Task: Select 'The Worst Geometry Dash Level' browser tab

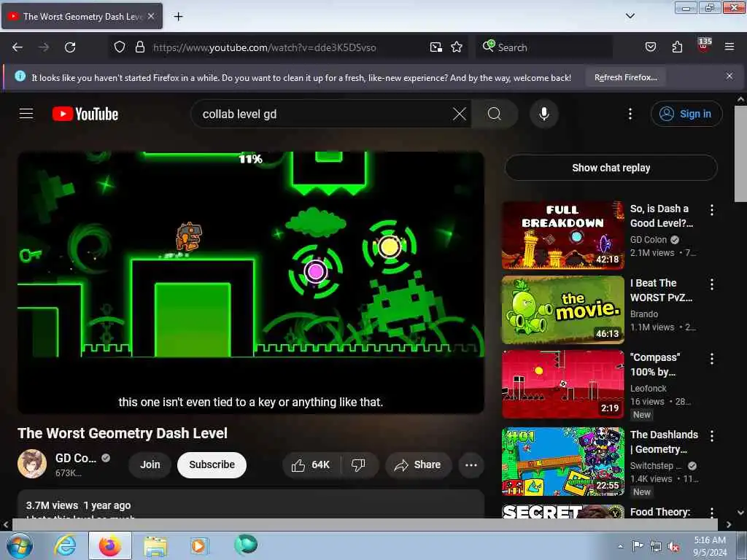Action: 82,16
